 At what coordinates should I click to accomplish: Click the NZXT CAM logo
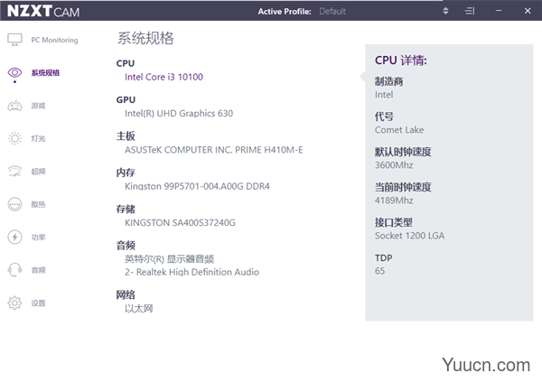click(43, 11)
